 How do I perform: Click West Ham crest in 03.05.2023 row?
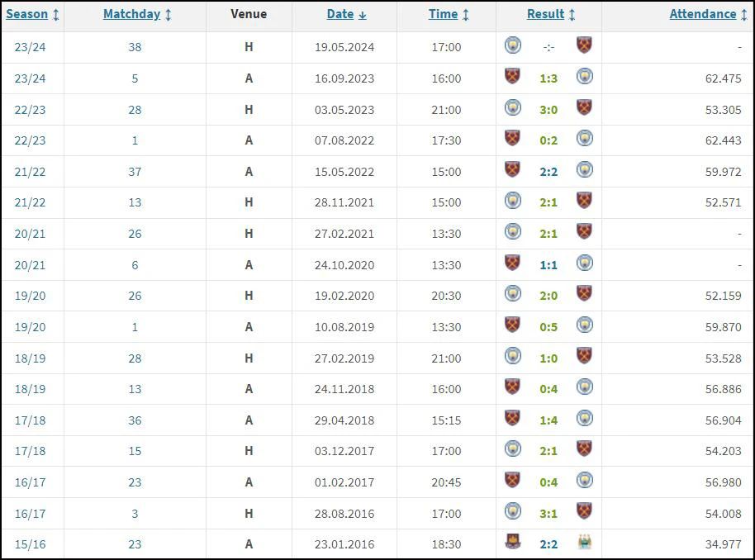click(584, 107)
